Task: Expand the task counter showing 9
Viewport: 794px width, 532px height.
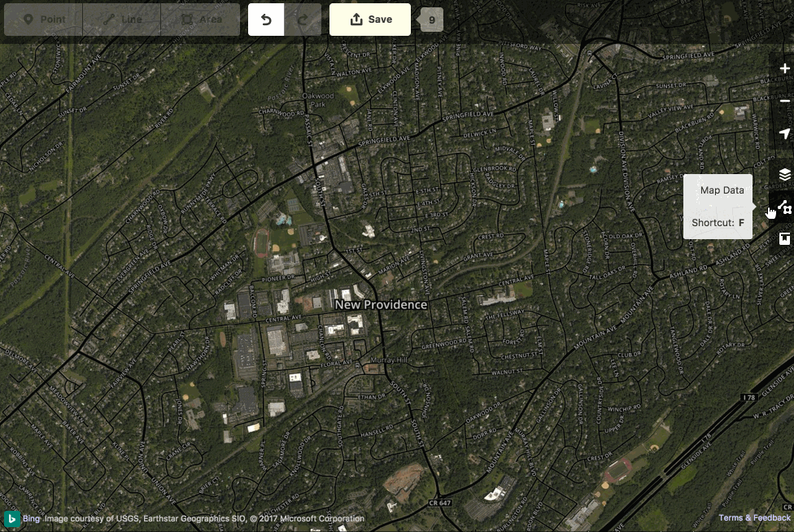Action: coord(430,19)
